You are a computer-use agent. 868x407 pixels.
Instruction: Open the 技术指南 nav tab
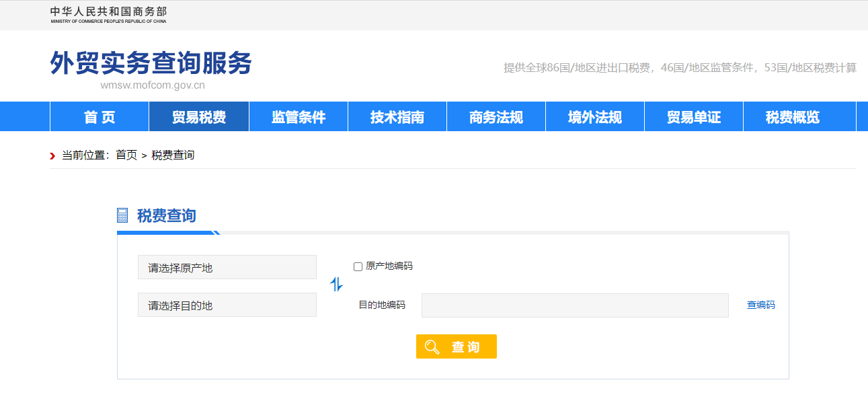tap(397, 116)
